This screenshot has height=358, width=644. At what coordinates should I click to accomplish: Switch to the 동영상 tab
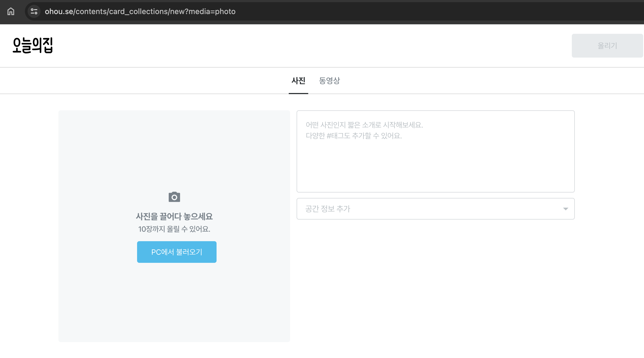coord(329,81)
